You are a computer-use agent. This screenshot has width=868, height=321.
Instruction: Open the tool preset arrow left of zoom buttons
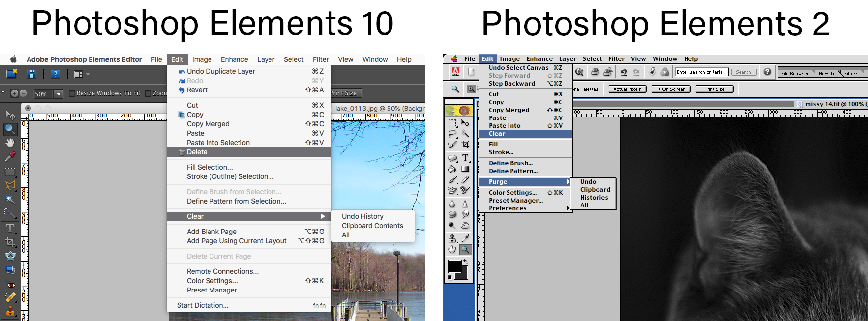[x=3, y=92]
